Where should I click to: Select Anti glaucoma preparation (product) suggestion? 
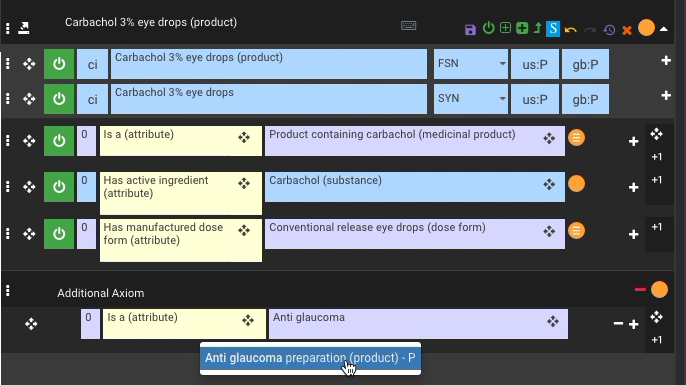(x=310, y=358)
